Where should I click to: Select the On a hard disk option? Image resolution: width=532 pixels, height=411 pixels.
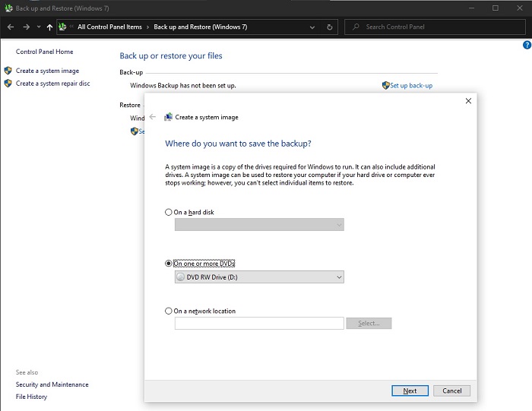tap(169, 212)
